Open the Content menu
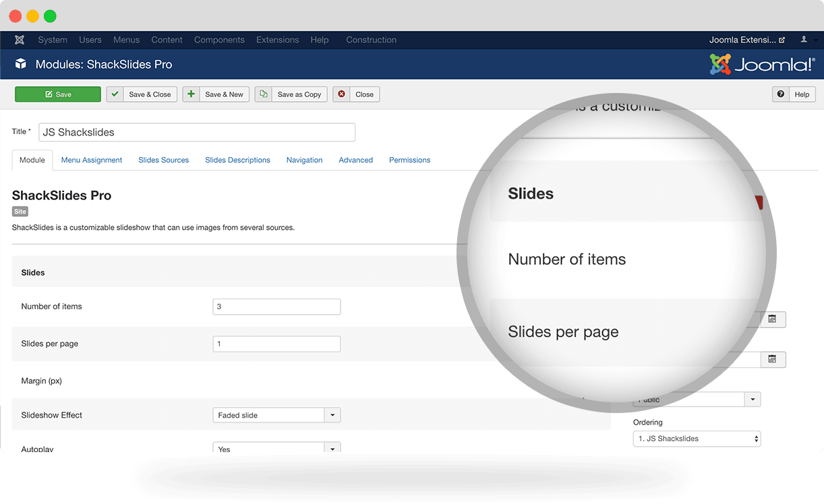The image size is (824, 504). (167, 40)
